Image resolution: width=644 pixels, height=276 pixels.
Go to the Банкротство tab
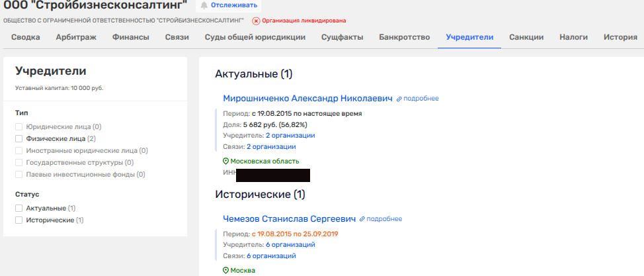click(404, 37)
